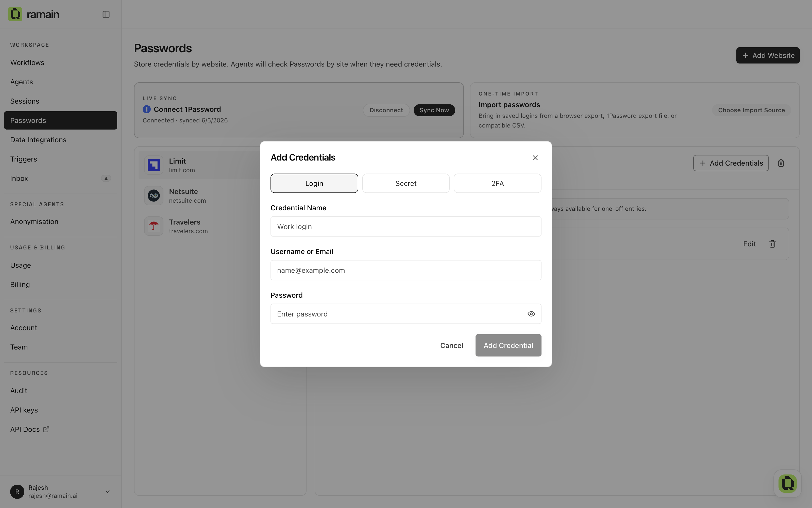Open Sessions in the sidebar
This screenshot has height=508, width=812.
point(60,101)
